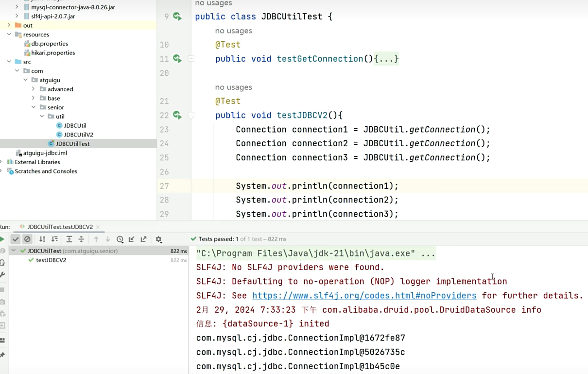Collapse the atguigu package

point(25,80)
